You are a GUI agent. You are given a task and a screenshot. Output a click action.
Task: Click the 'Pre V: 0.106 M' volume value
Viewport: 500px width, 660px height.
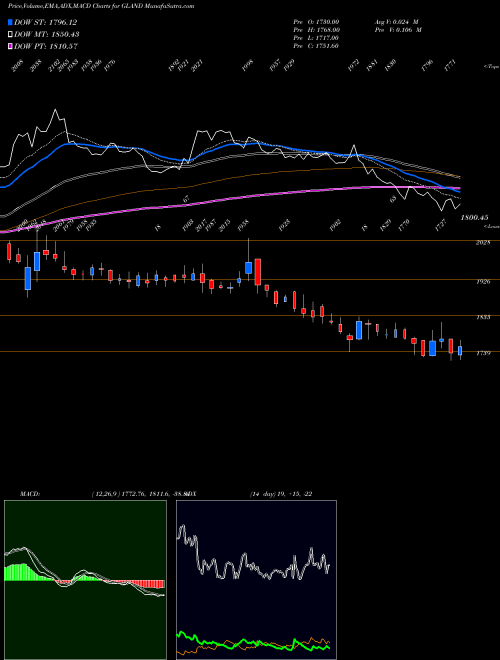398,30
